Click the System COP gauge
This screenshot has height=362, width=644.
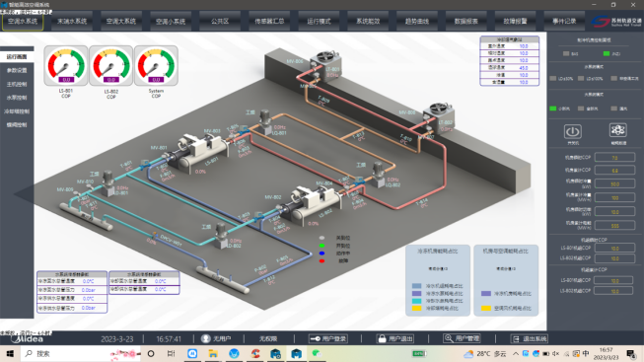156,66
